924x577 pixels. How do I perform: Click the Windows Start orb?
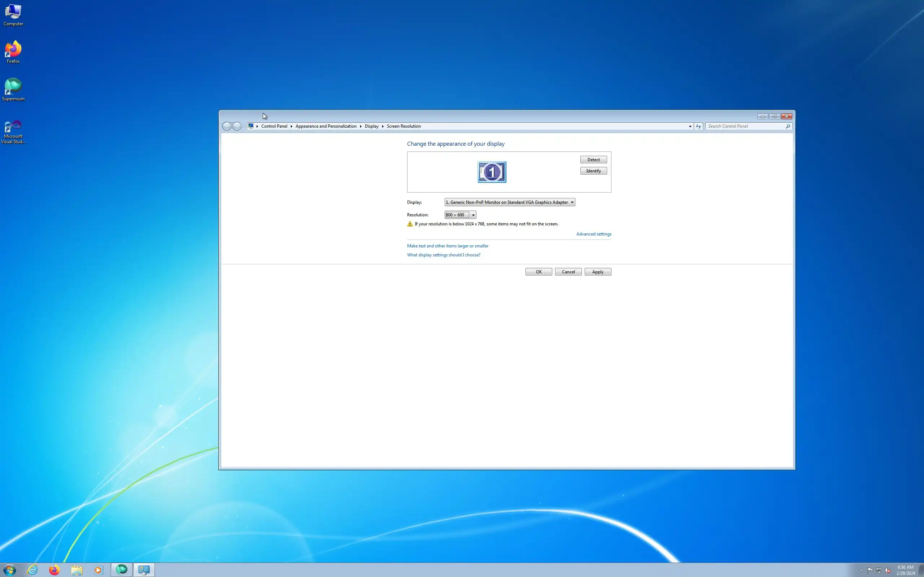click(9, 570)
